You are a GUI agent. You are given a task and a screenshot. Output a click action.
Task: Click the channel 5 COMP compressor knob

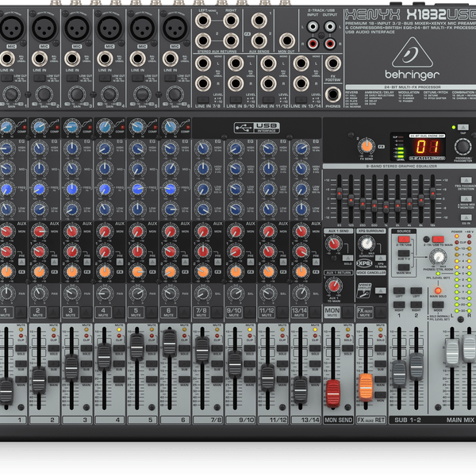click(x=137, y=127)
